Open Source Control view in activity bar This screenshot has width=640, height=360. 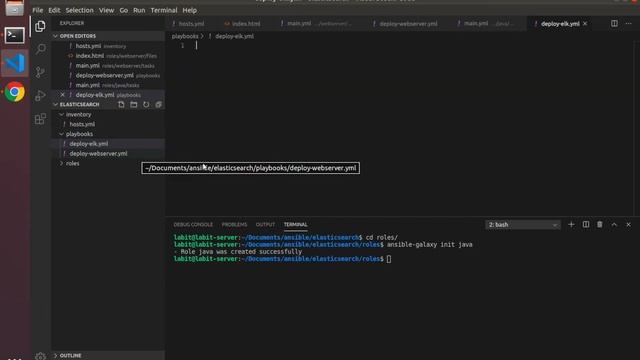[x=40, y=72]
